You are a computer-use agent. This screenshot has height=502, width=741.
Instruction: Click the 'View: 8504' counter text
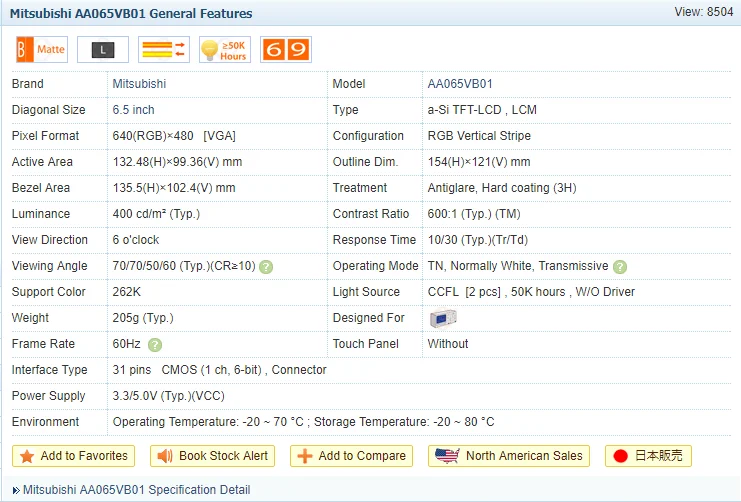point(704,12)
